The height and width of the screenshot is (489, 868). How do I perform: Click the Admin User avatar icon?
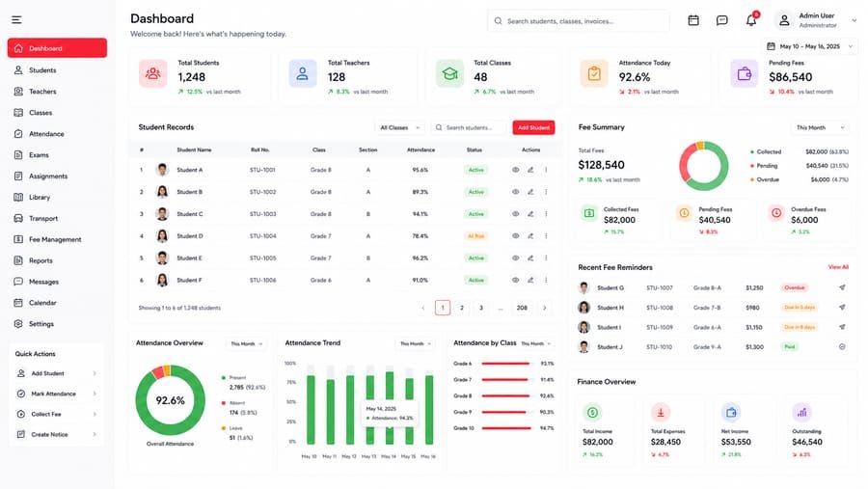point(784,20)
